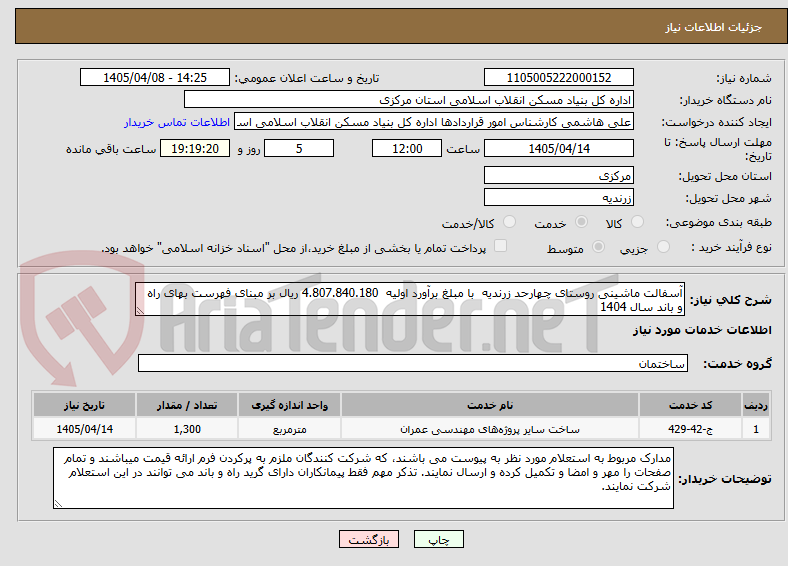Click the 12:00 deadline hour field
This screenshot has height=566, width=788.
tap(407, 148)
